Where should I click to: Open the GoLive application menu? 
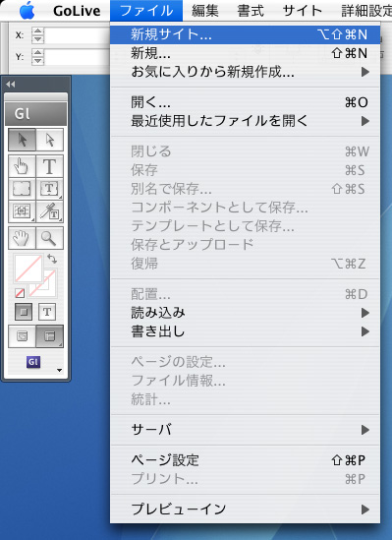coord(77,11)
